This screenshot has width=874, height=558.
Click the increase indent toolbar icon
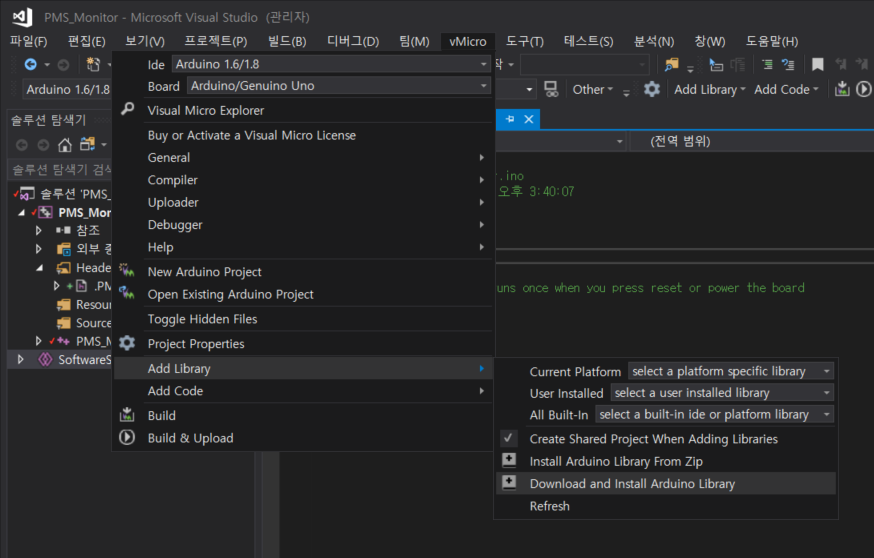point(767,65)
